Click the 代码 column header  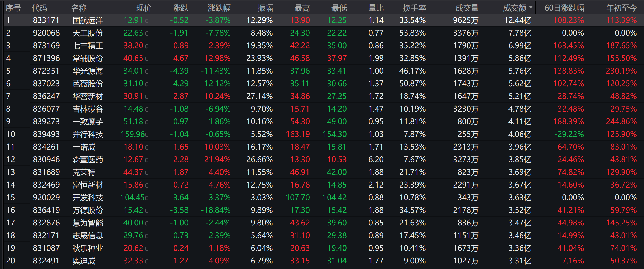coord(40,8)
